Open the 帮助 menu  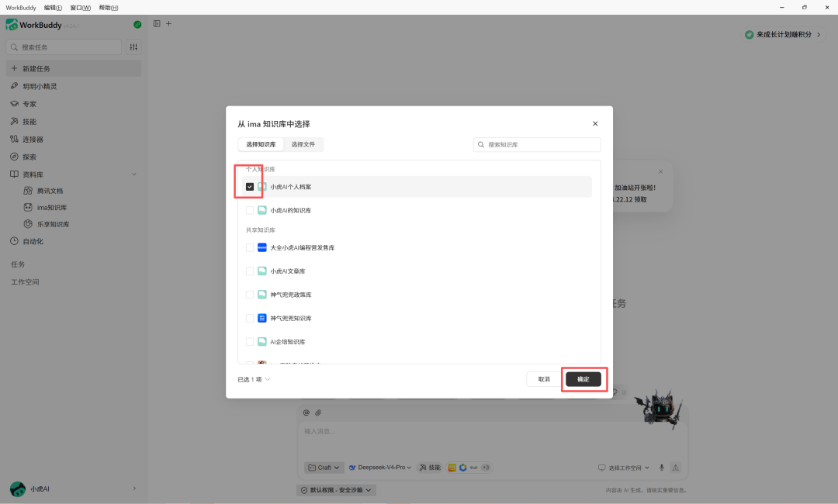pyautogui.click(x=109, y=8)
